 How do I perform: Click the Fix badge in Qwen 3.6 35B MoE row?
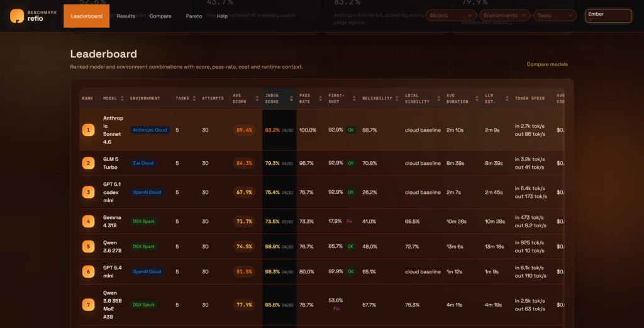(x=336, y=308)
